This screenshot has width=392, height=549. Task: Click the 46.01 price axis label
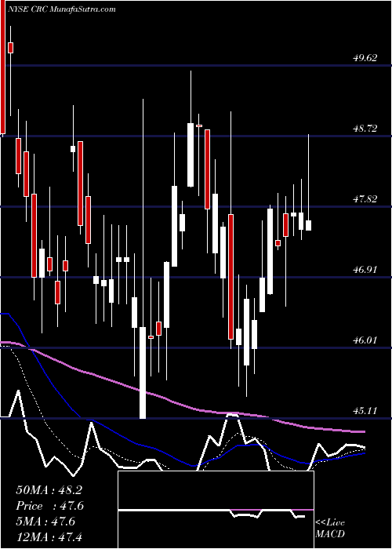click(x=365, y=340)
